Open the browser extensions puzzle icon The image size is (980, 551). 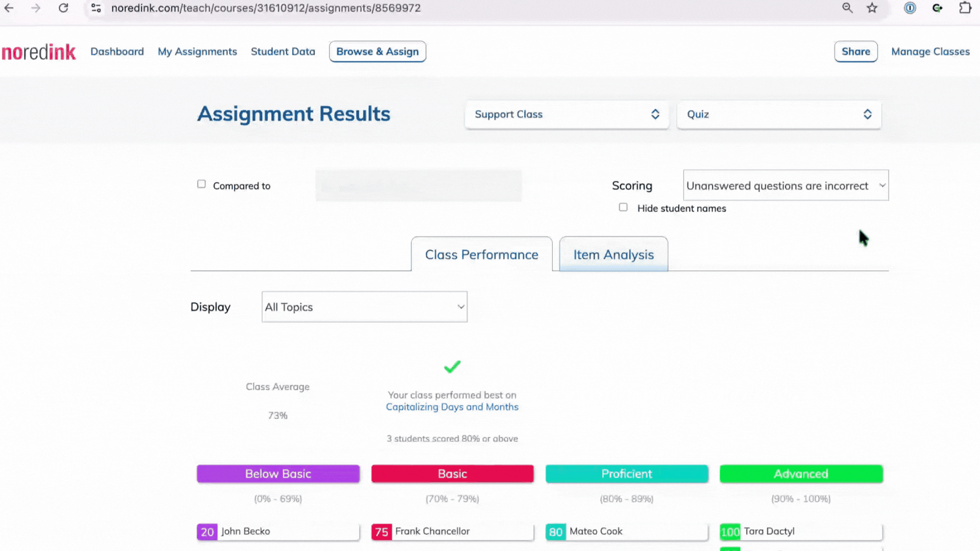965,8
